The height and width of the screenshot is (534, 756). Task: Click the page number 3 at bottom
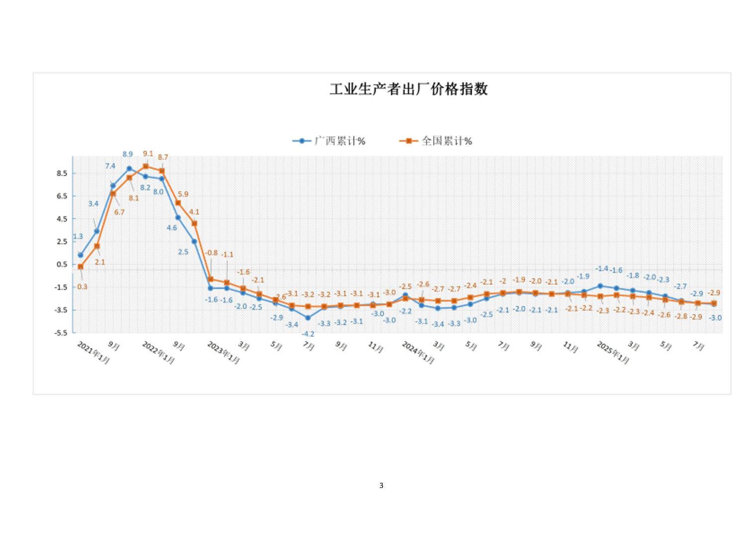tap(381, 485)
